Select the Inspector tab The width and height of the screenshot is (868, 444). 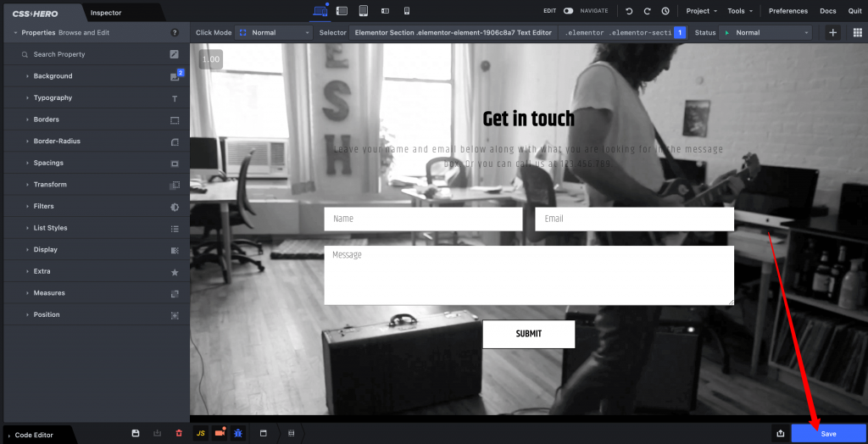106,13
